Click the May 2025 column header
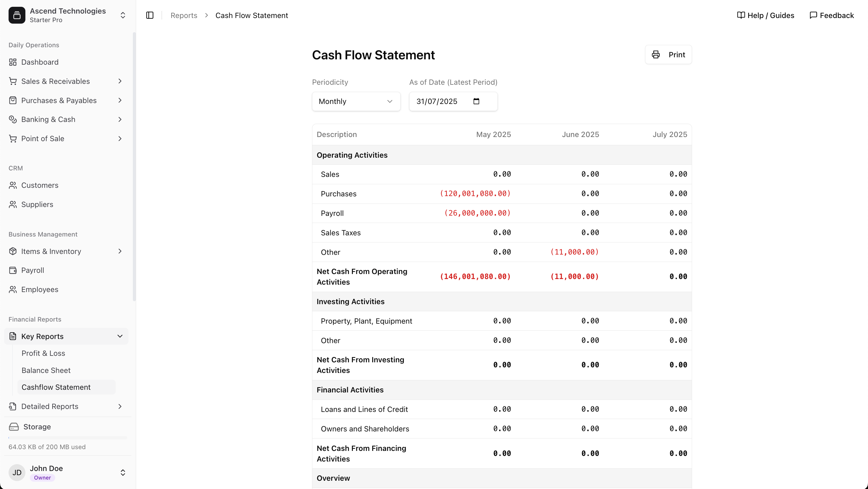Screen dimensions: 868x489 point(493,134)
